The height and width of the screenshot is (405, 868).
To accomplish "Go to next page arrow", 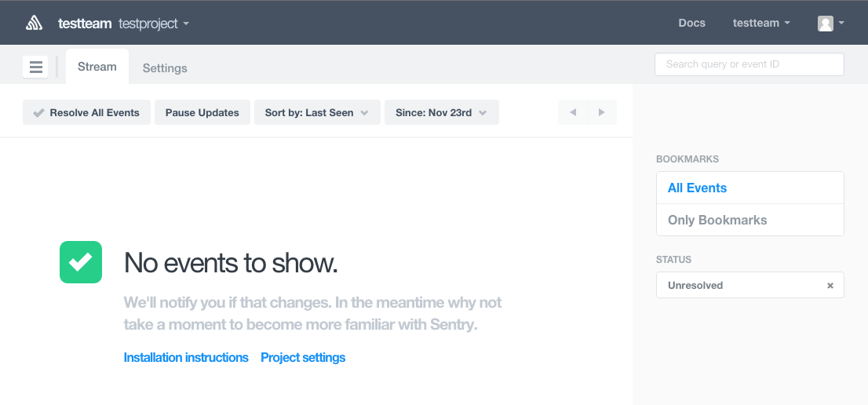I will point(602,112).
